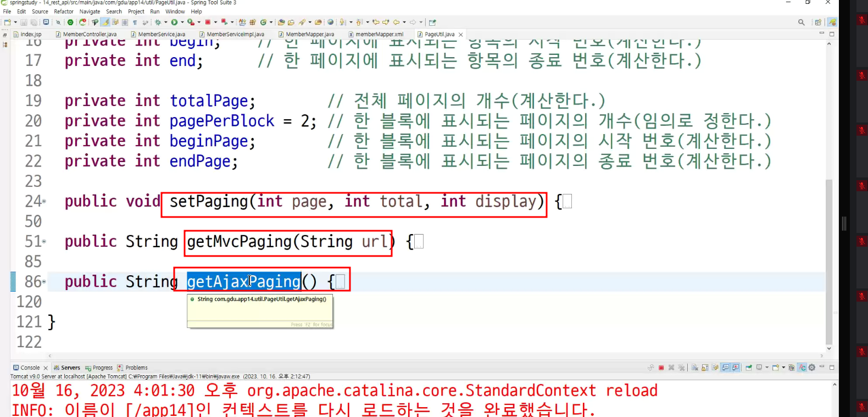
Task: Open the Run button dropdown arrow
Action: coord(182,22)
